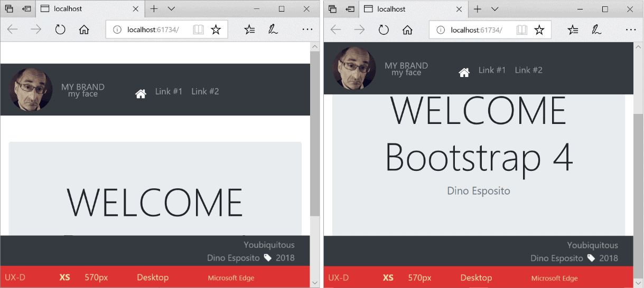
Task: Click 'Youbiquitous' text in right window footer
Action: coord(592,245)
